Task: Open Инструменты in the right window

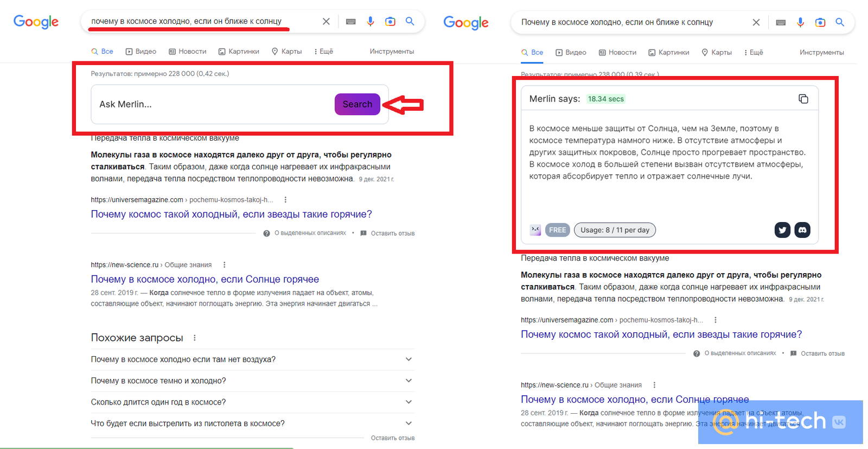Action: tap(822, 53)
